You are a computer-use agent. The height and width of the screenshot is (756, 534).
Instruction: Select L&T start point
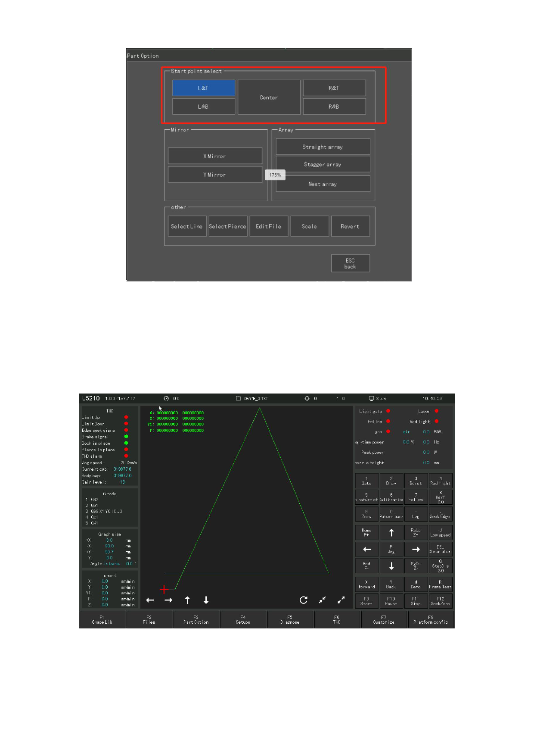point(203,88)
